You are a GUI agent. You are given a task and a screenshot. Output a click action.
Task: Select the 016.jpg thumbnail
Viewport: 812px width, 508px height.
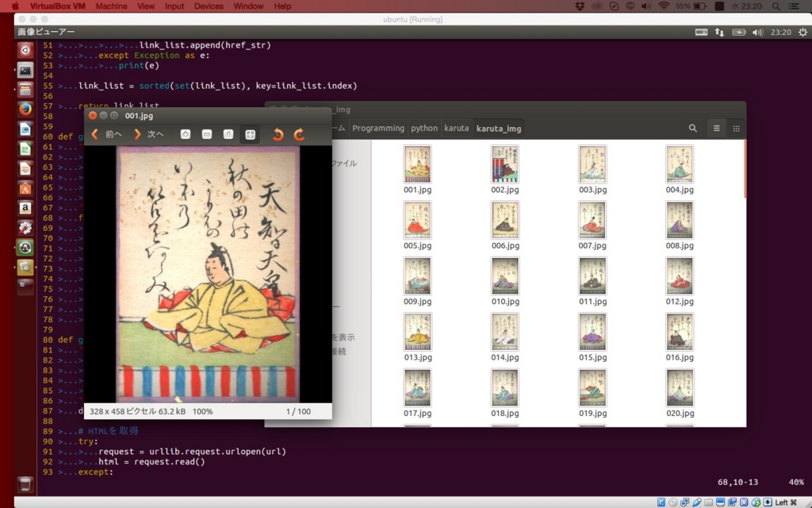(x=680, y=333)
